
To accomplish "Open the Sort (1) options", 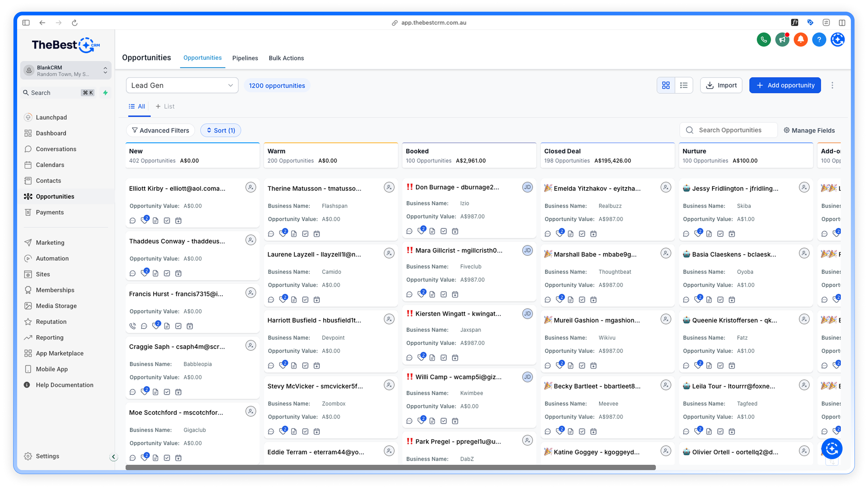I will tap(221, 130).
